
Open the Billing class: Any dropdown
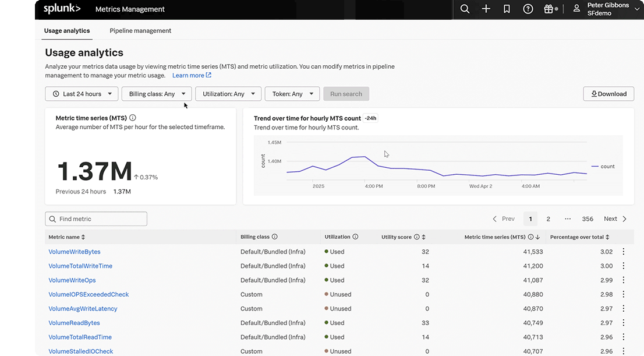click(x=157, y=94)
